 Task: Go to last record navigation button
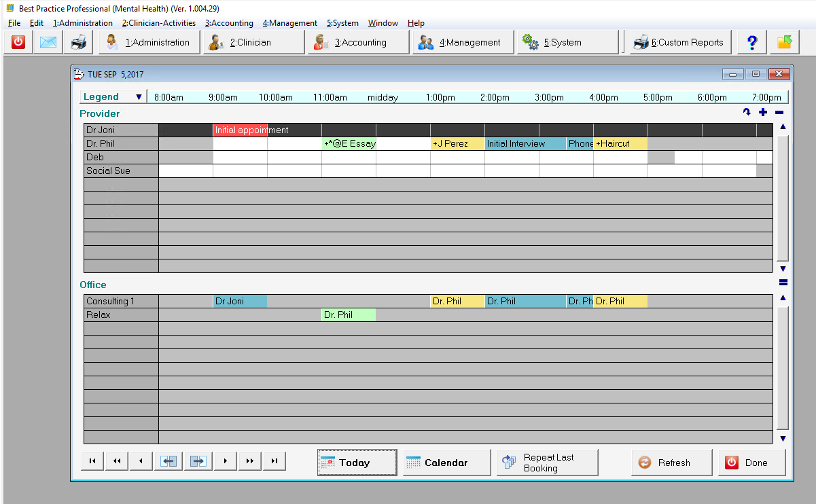274,461
